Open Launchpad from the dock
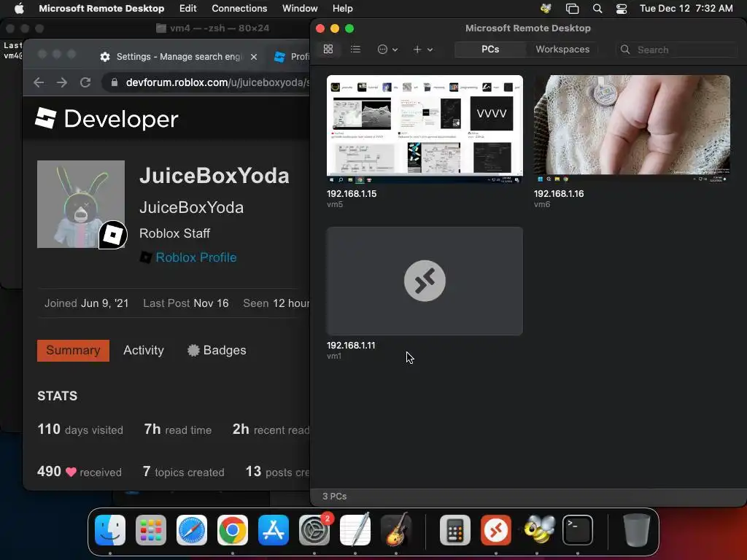Screen dimensions: 747x560 (151, 530)
